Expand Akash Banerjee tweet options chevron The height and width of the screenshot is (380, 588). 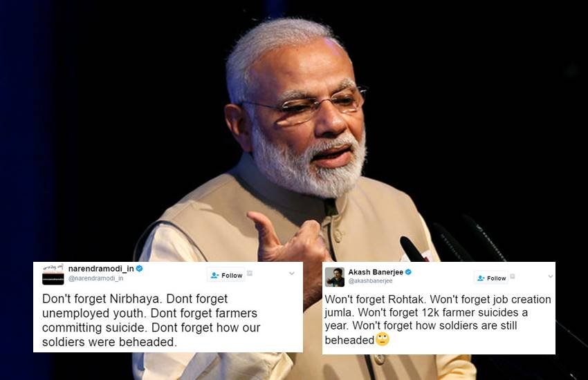pyautogui.click(x=551, y=276)
